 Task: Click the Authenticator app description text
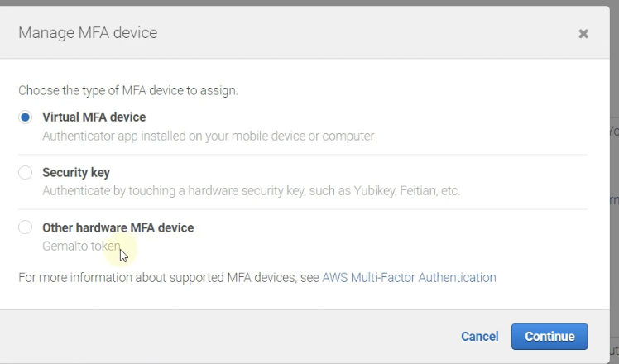208,136
